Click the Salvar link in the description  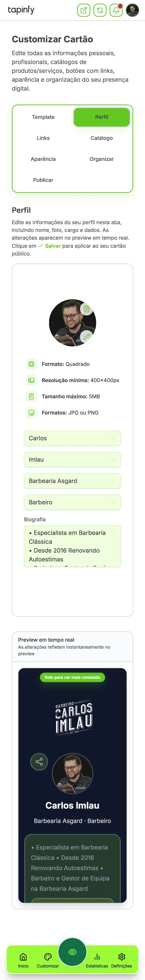pos(52,246)
